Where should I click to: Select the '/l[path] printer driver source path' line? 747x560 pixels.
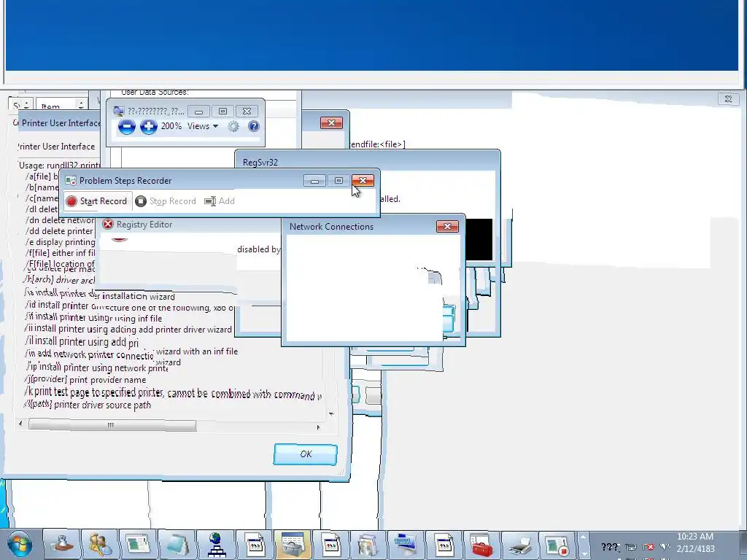(88, 405)
